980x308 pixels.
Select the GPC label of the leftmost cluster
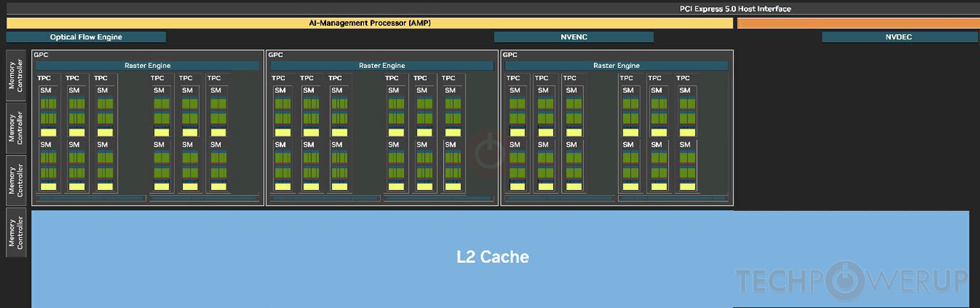(41, 54)
